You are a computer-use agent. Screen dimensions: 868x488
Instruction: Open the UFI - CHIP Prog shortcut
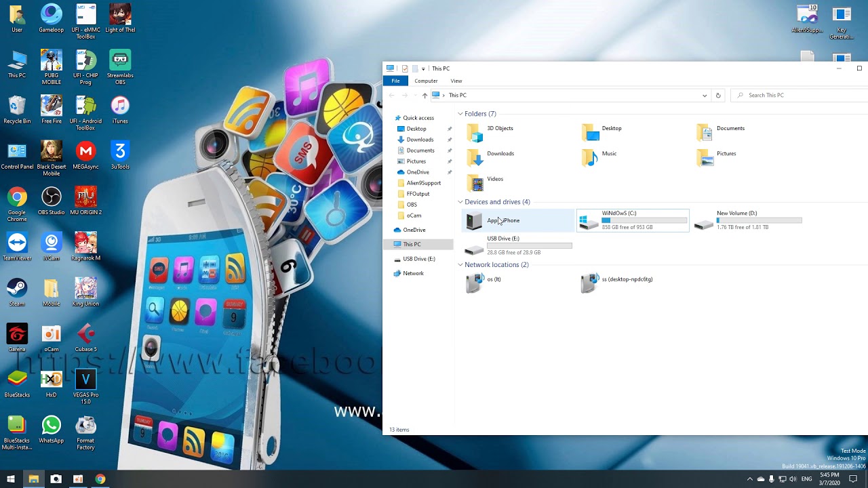85,67
